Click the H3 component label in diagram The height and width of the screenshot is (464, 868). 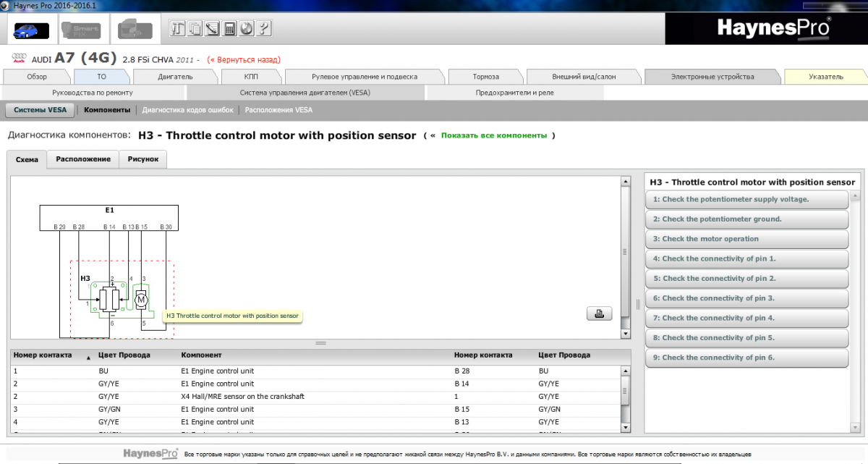click(85, 278)
